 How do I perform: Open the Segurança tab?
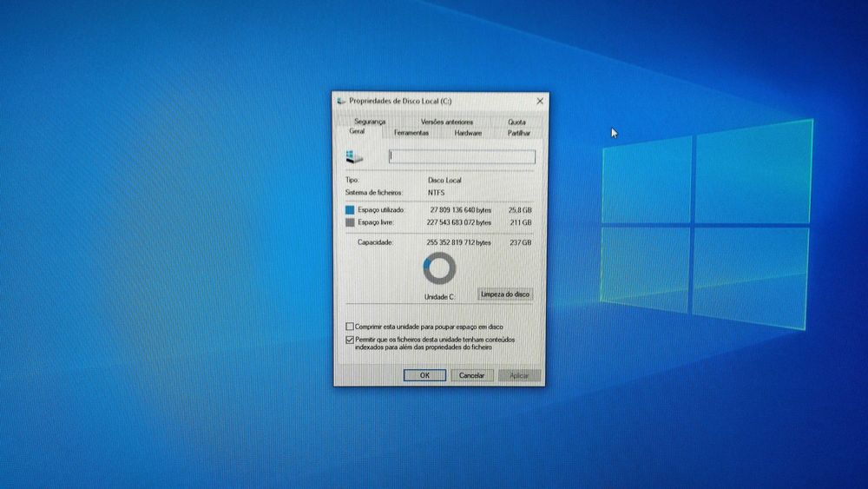370,122
